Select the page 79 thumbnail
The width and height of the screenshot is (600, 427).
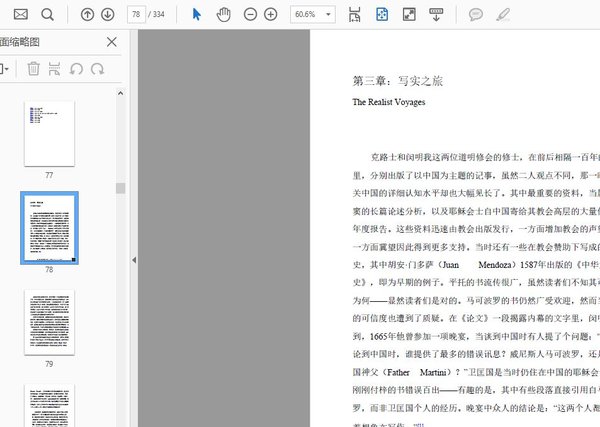(49, 323)
